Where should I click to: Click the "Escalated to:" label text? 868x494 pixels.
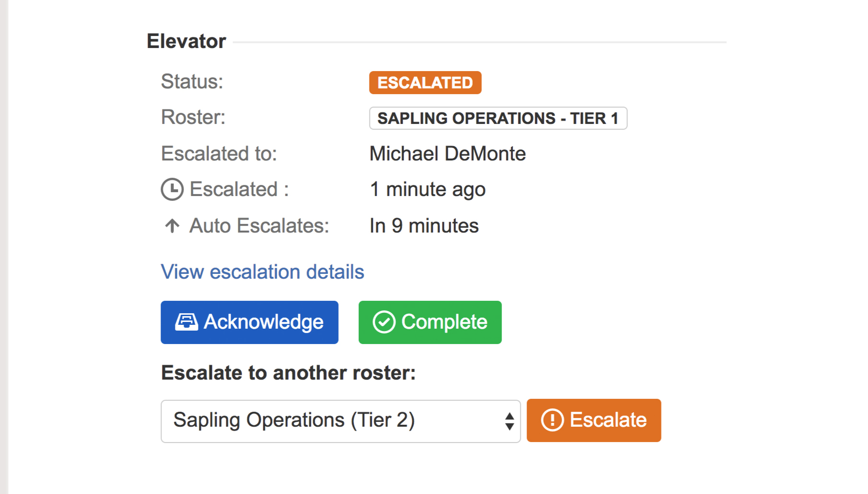coord(219,154)
